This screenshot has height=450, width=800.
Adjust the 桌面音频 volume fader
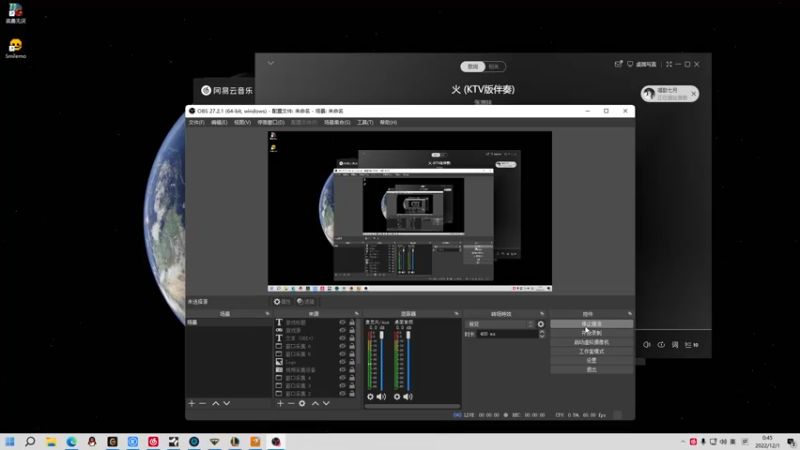coord(408,335)
